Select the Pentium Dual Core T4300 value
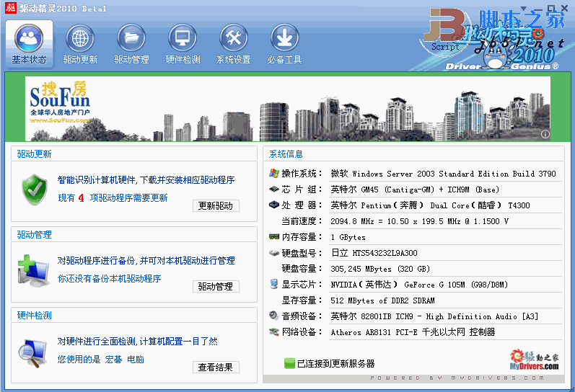 pos(430,205)
